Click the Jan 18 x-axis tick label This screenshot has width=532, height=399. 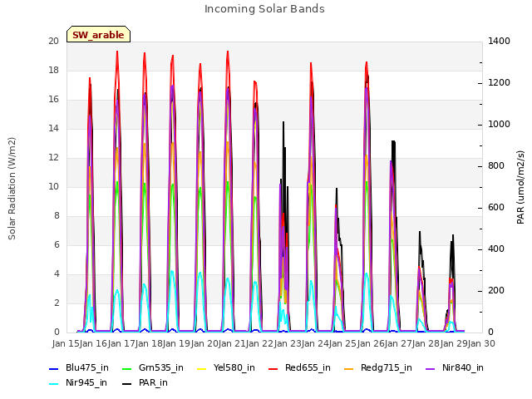(149, 343)
